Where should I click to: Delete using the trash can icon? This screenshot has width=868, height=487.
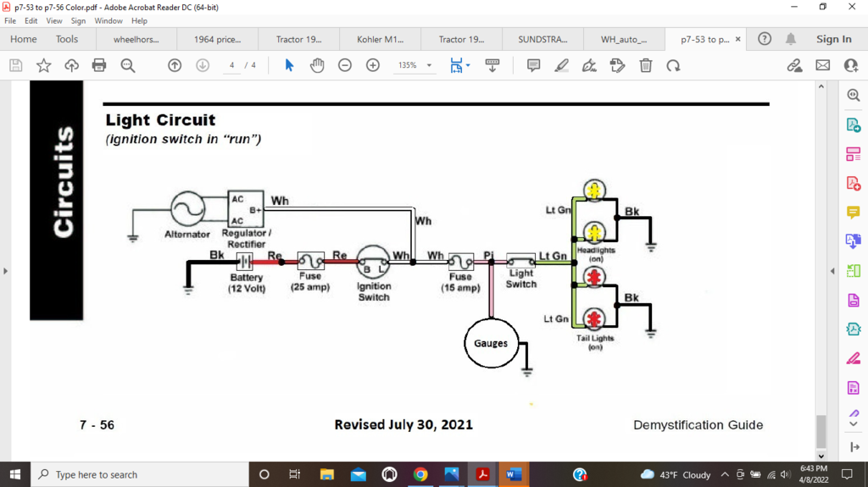click(645, 65)
